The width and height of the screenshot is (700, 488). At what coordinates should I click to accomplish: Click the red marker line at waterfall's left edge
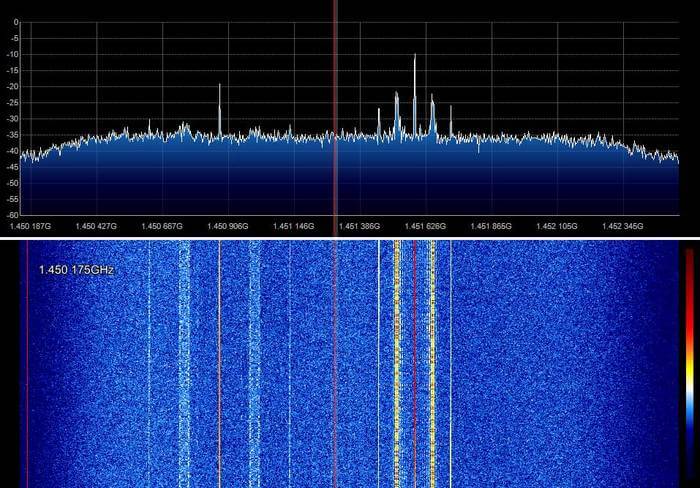[27, 364]
